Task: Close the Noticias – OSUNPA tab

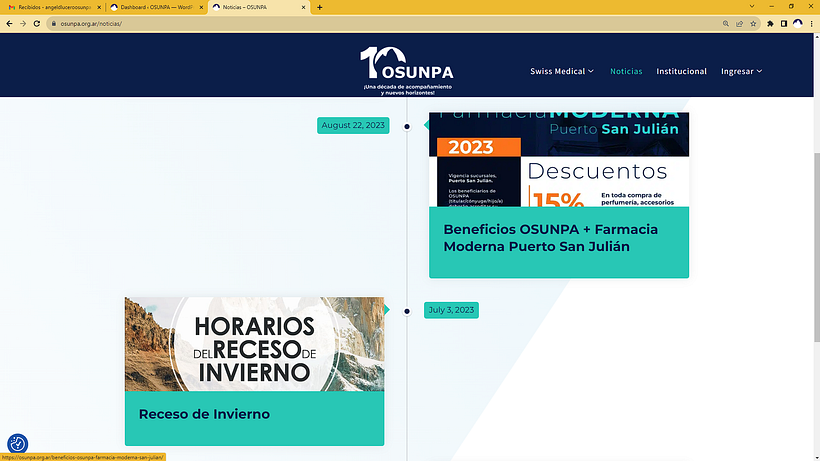Action: [x=303, y=7]
